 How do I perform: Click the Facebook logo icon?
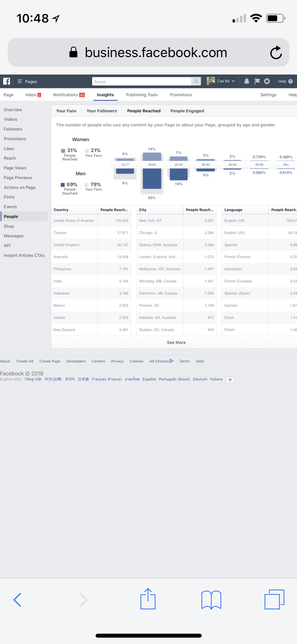tap(7, 81)
